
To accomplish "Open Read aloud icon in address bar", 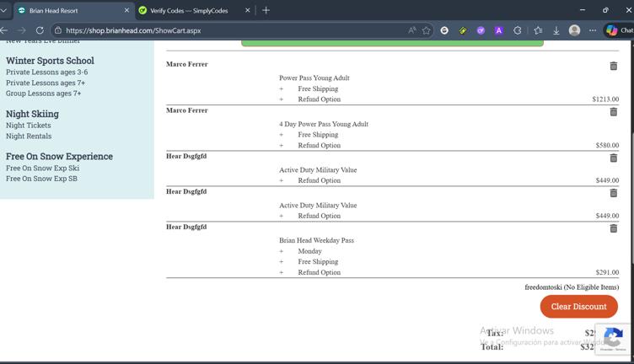I will [x=412, y=30].
